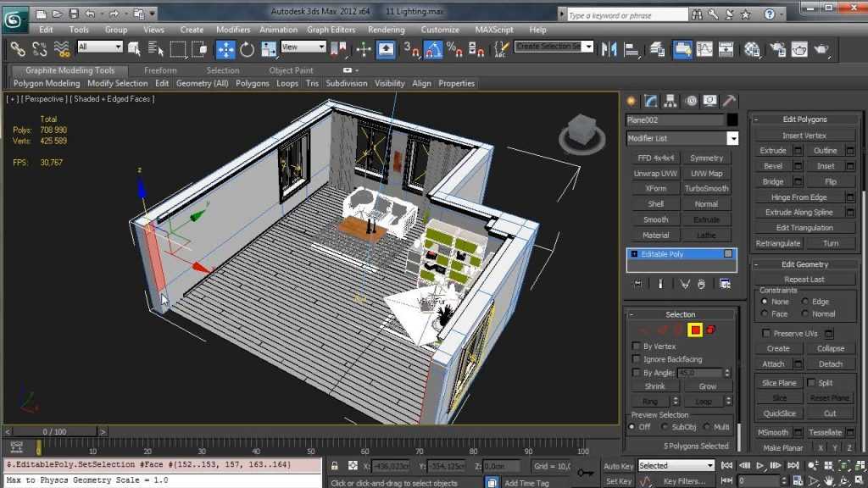Click the teapot Render Production icon

coord(821,49)
